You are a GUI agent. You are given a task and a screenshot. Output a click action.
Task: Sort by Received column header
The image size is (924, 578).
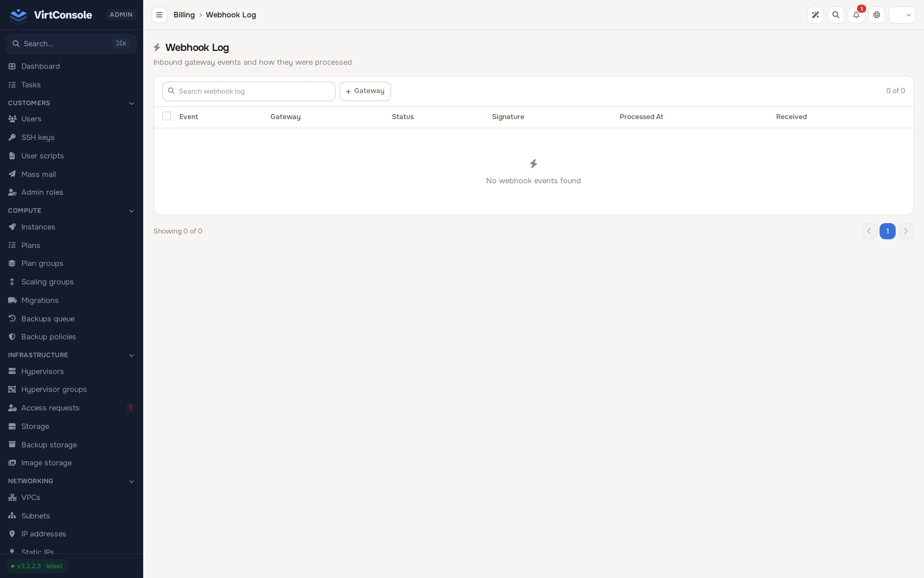[x=791, y=116]
